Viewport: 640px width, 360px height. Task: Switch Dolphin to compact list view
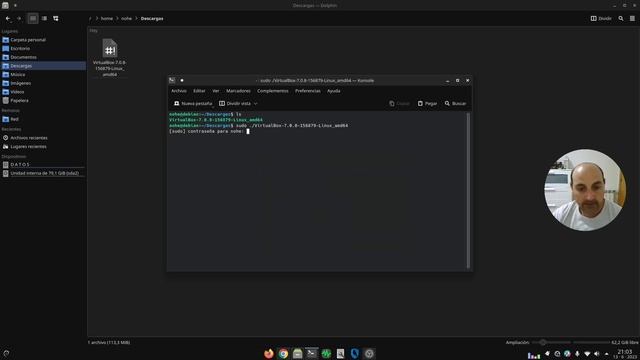tap(44, 18)
